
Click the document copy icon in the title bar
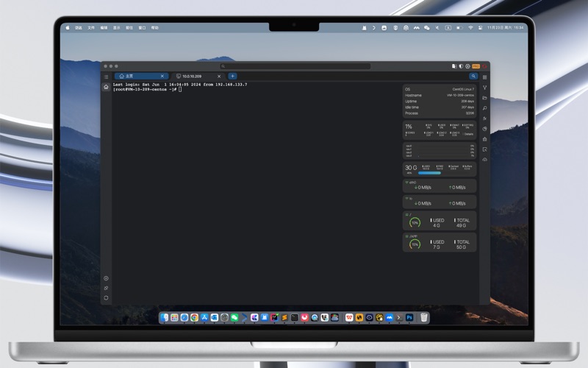(454, 66)
